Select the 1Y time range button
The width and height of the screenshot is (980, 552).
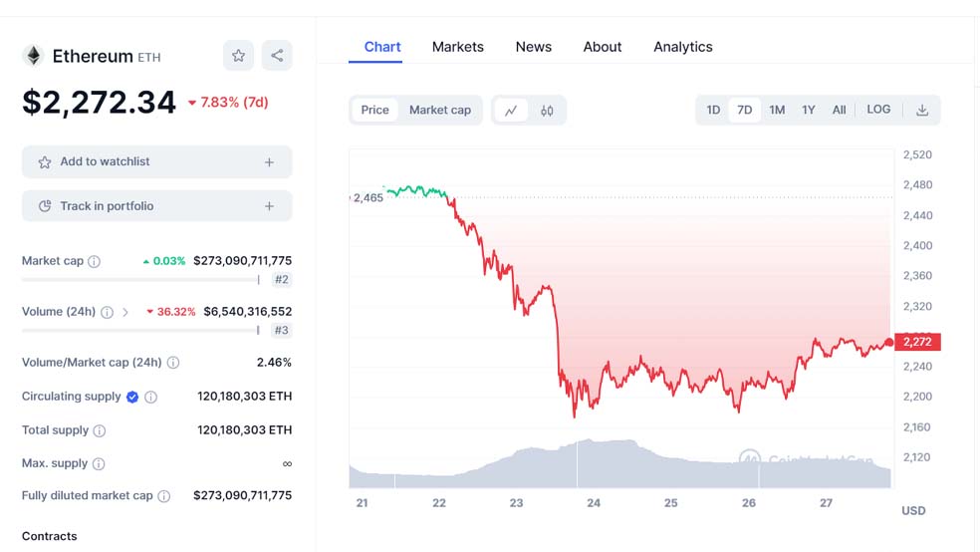pyautogui.click(x=809, y=110)
